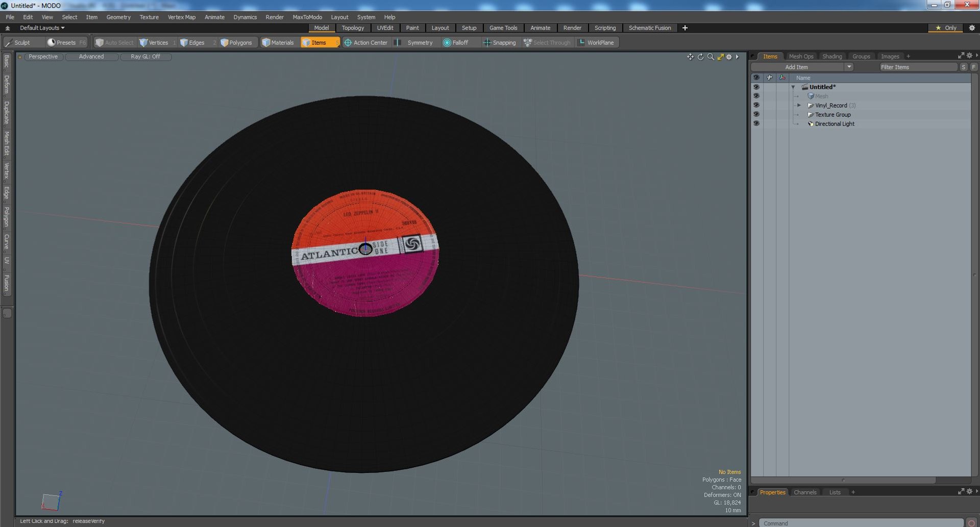Open the Default Layouts dropdown

tap(42, 28)
